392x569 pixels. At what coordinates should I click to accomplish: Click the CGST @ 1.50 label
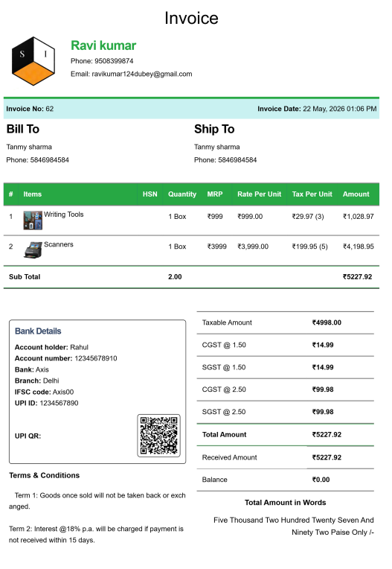coord(224,345)
